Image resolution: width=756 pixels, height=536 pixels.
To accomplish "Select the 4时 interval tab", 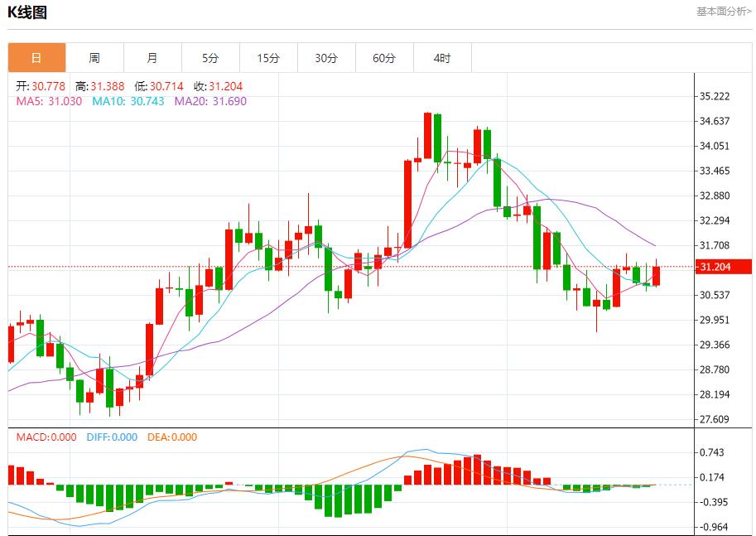I will [x=442, y=58].
